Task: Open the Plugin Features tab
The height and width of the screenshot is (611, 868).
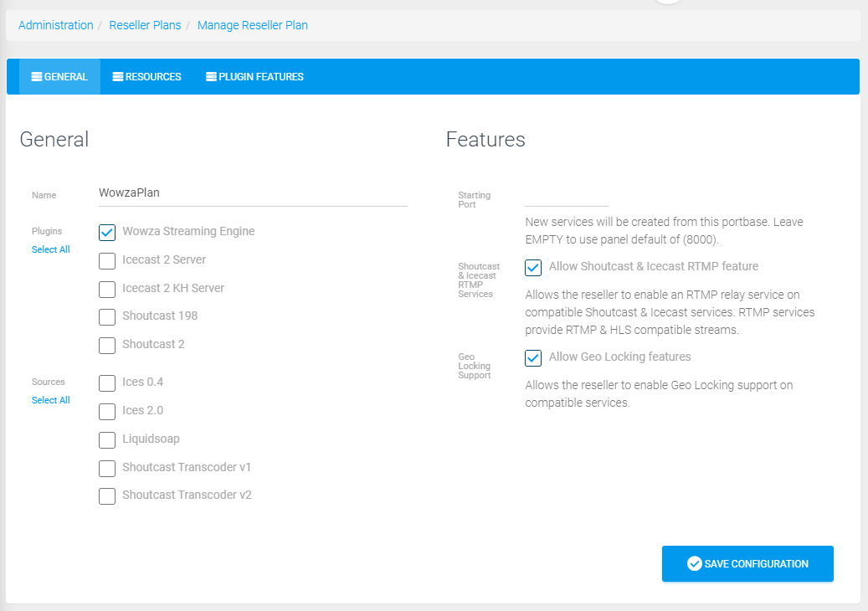Action: pyautogui.click(x=255, y=77)
